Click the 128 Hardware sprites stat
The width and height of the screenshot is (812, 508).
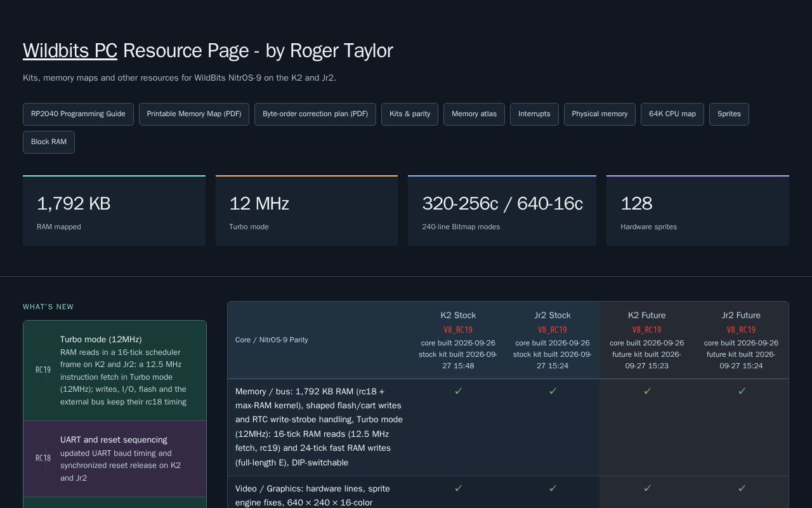698,211
